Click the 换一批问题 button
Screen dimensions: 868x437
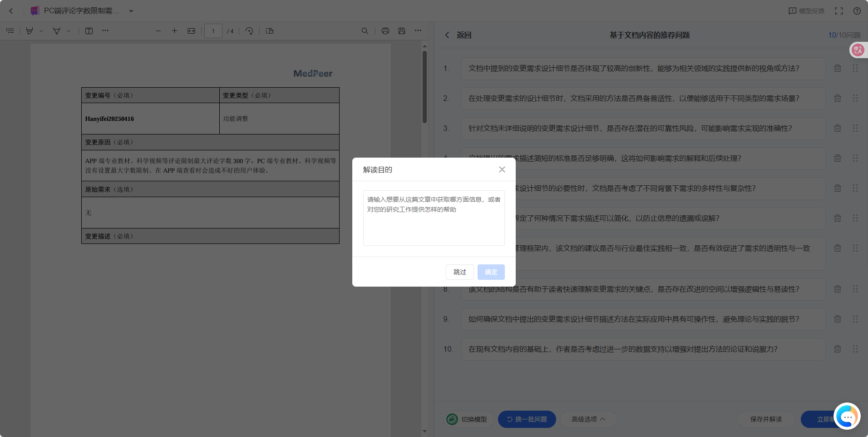click(x=527, y=419)
